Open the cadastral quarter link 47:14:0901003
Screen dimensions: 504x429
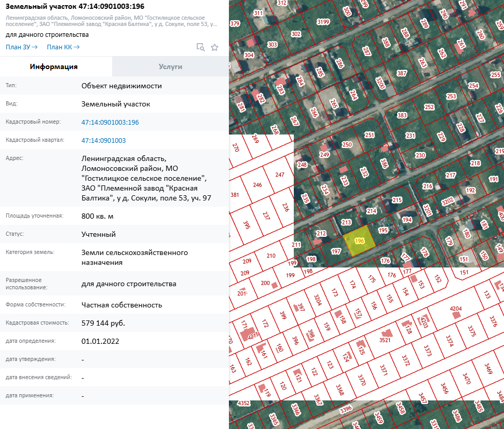103,140
